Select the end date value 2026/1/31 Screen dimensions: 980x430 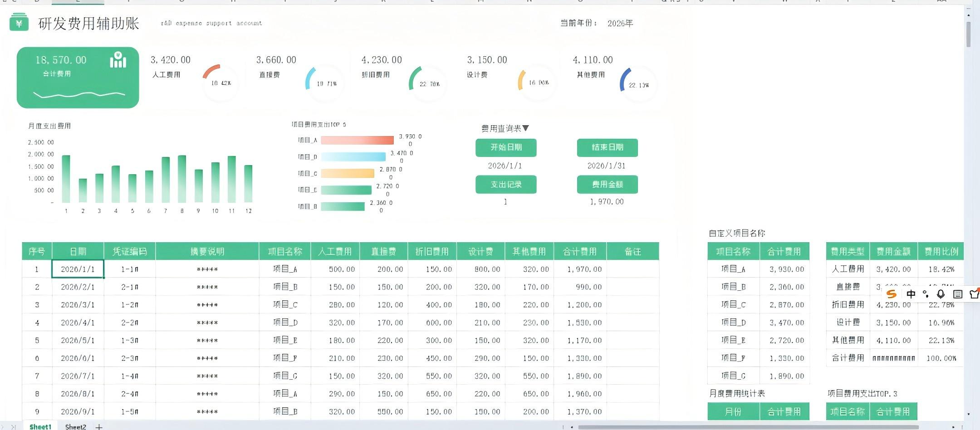coord(607,166)
